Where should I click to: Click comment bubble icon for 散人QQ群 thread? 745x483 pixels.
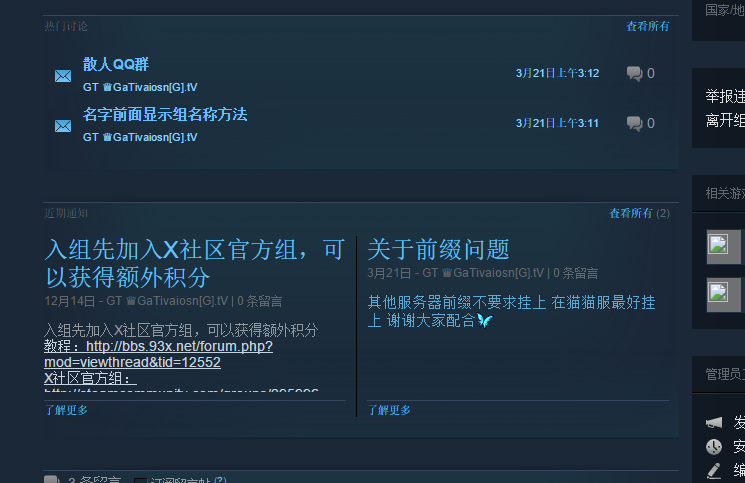tap(634, 73)
